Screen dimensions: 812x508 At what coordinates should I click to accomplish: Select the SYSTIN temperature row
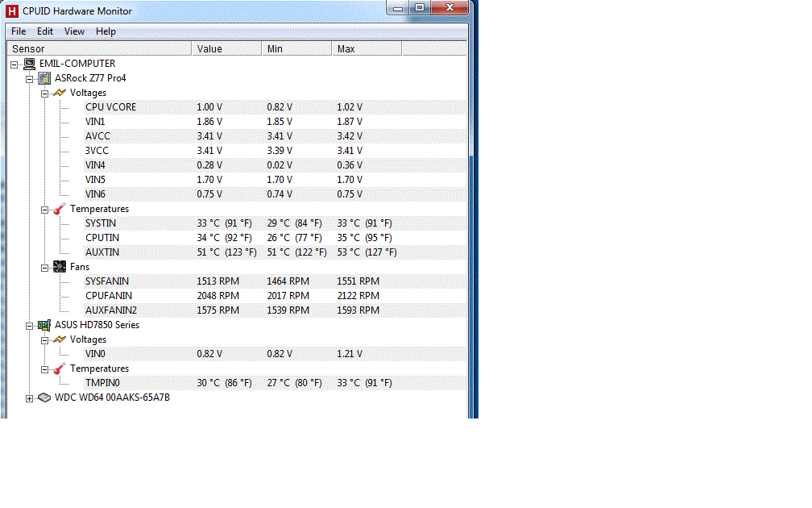[x=275, y=223]
